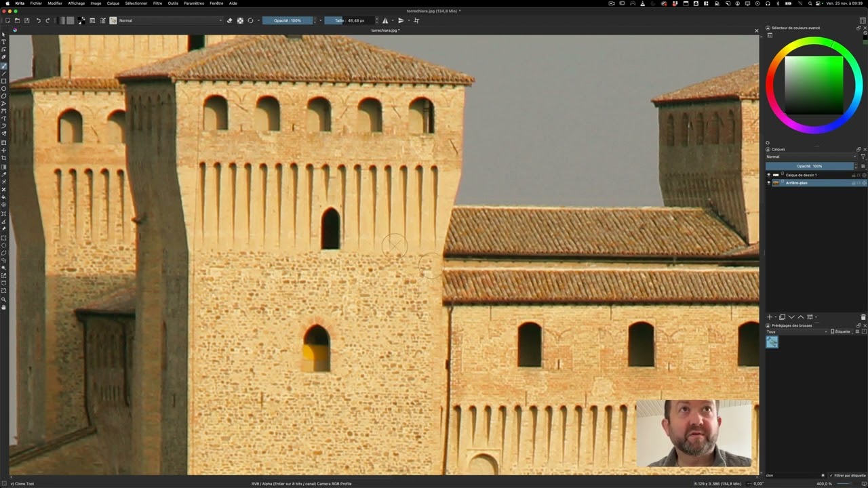The height and width of the screenshot is (488, 868).
Task: Open the Krita application menu
Action: click(x=19, y=3)
